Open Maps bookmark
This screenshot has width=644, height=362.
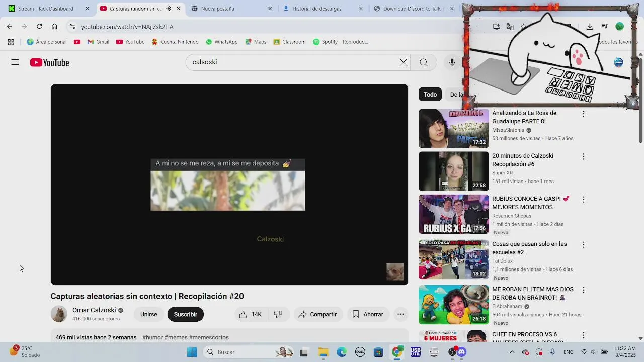point(256,42)
